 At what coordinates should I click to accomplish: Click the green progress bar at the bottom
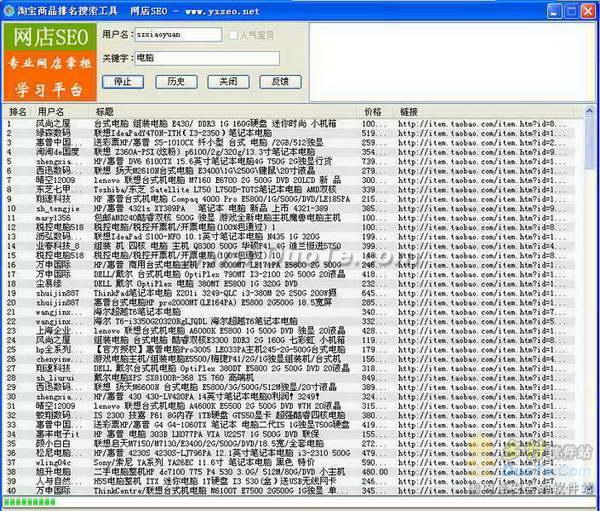pyautogui.click(x=29, y=501)
